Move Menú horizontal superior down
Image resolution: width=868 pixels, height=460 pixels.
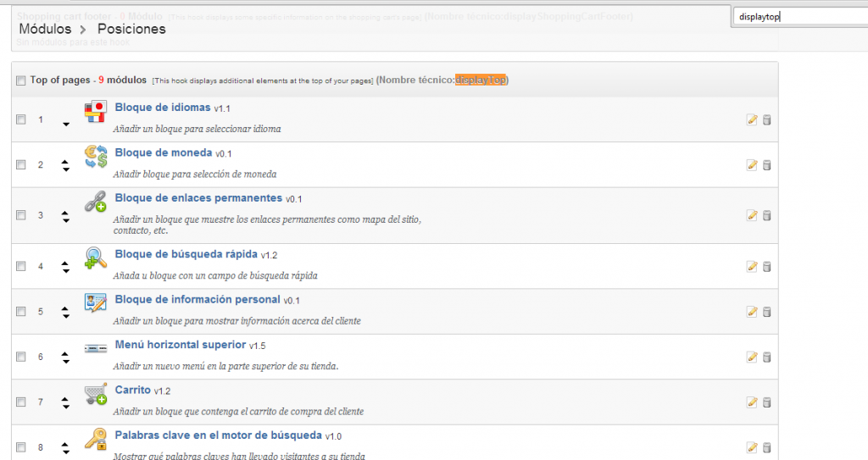[66, 362]
